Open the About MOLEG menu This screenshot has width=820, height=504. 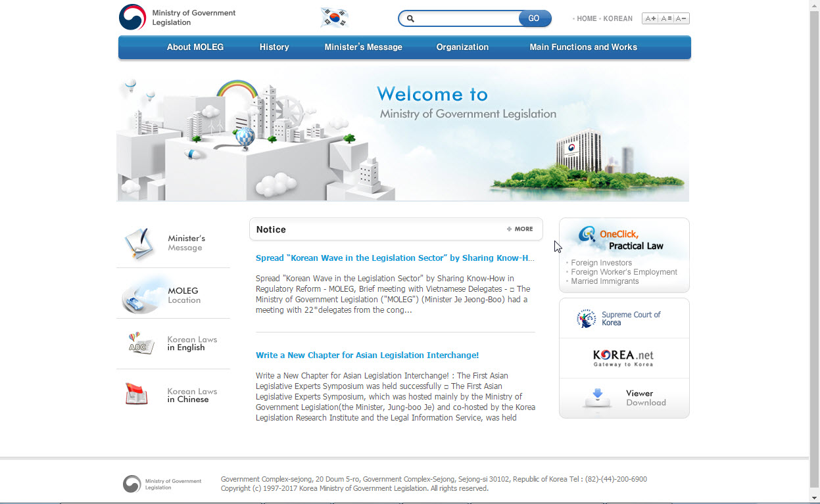[195, 47]
